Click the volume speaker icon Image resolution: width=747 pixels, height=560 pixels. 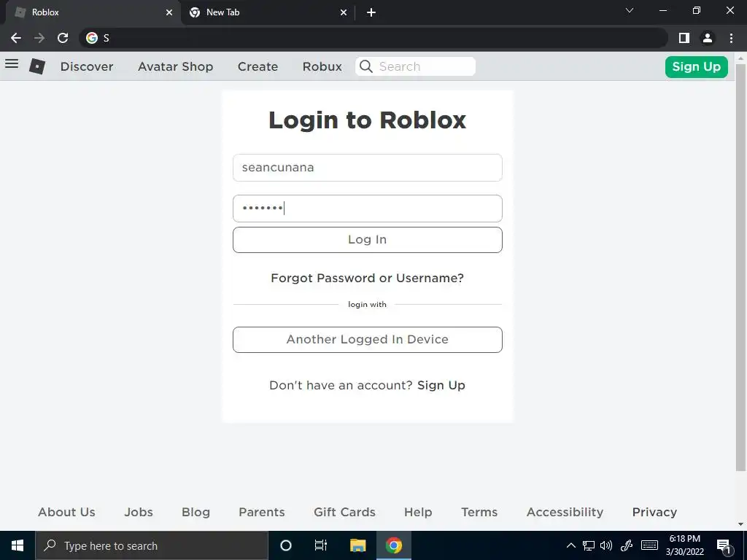coord(606,545)
